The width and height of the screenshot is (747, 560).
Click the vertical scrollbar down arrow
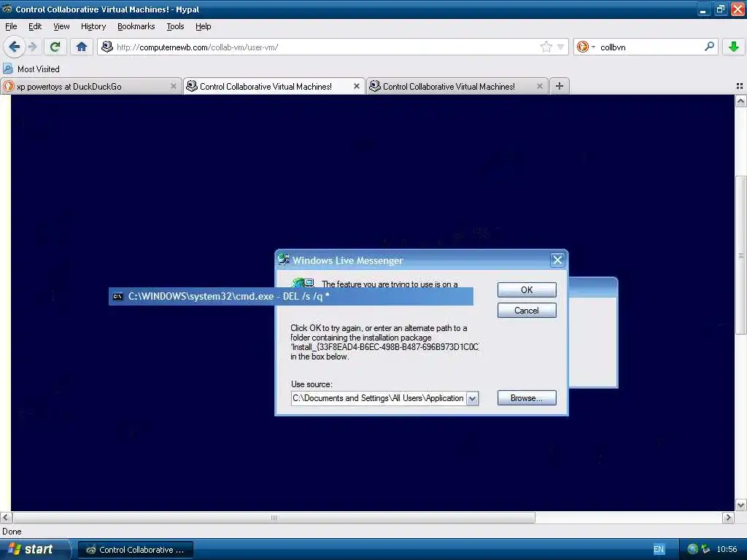point(740,505)
